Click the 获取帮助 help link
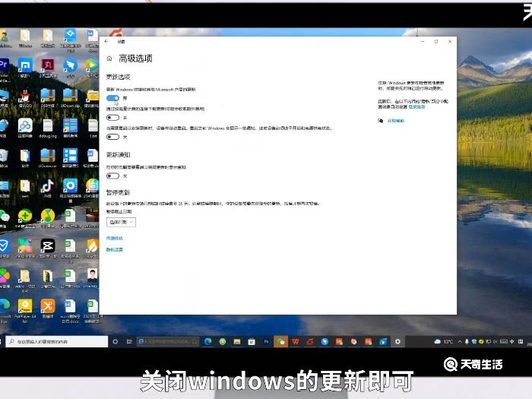Viewport: 532px width, 399px height. (396, 121)
